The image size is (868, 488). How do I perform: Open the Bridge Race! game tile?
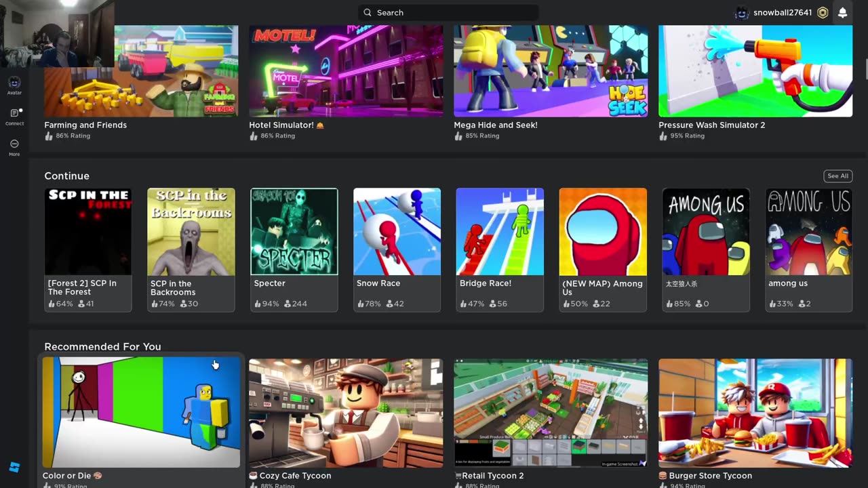pos(500,249)
